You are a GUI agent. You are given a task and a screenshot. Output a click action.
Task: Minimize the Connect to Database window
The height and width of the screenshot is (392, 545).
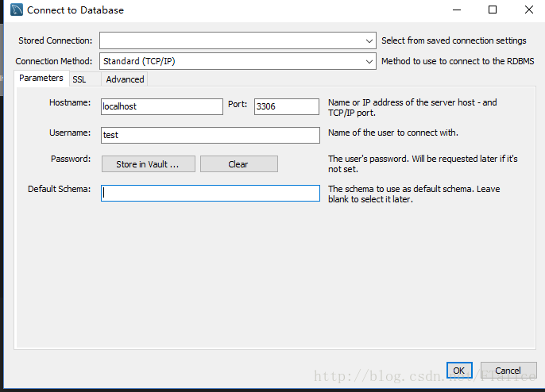457,10
